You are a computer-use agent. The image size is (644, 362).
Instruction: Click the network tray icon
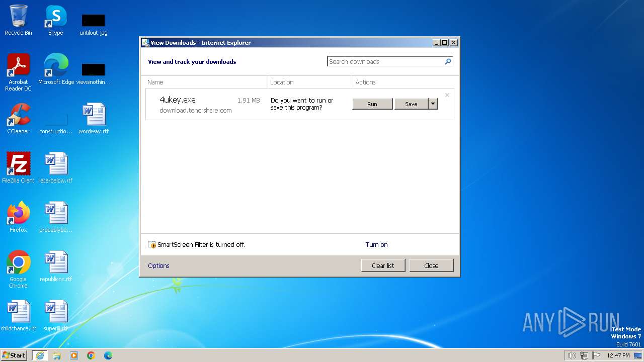tap(584, 355)
